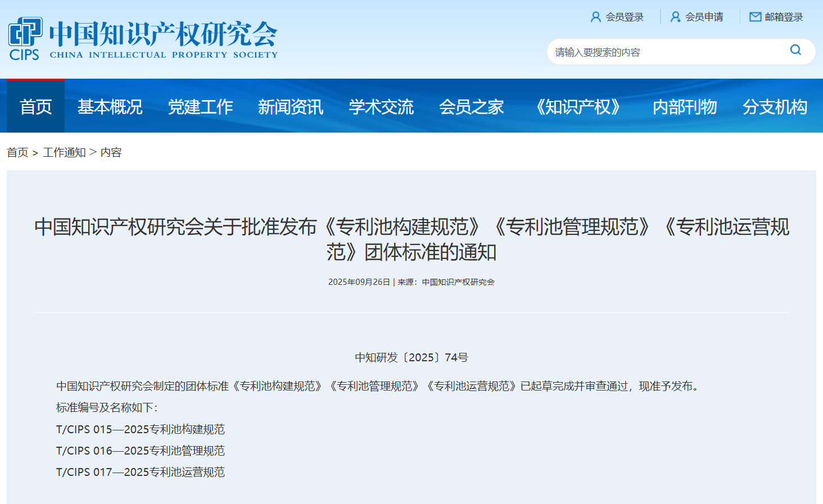Navigate to 会员之家
Screen dimensions: 823x504
[471, 107]
